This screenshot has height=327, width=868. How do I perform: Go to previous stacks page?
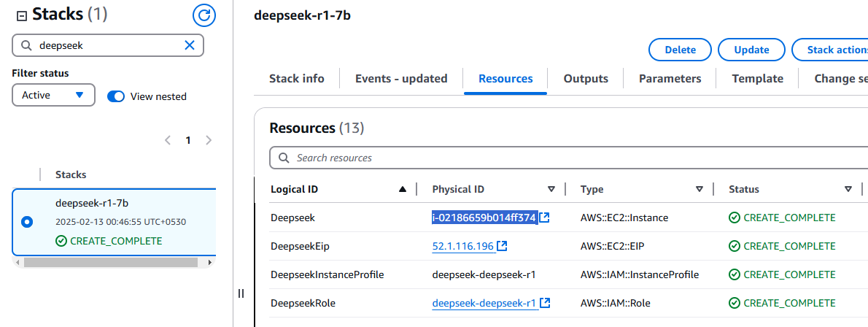click(168, 140)
